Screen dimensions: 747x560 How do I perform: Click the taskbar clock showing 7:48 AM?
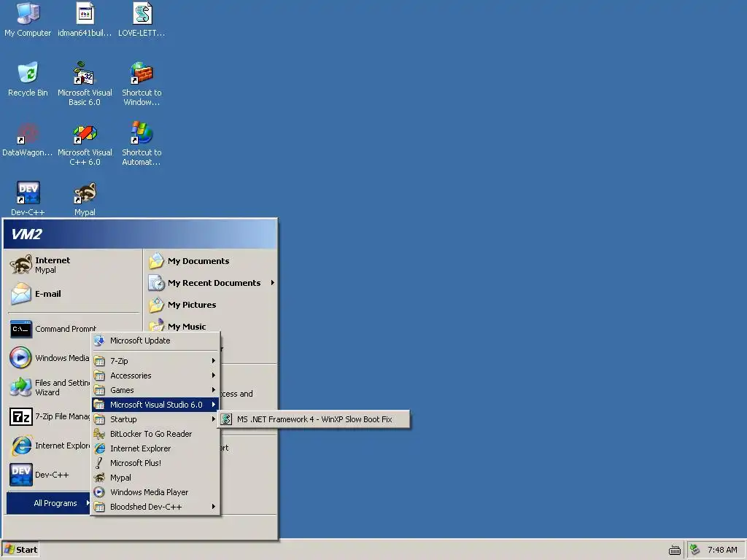pyautogui.click(x=722, y=550)
